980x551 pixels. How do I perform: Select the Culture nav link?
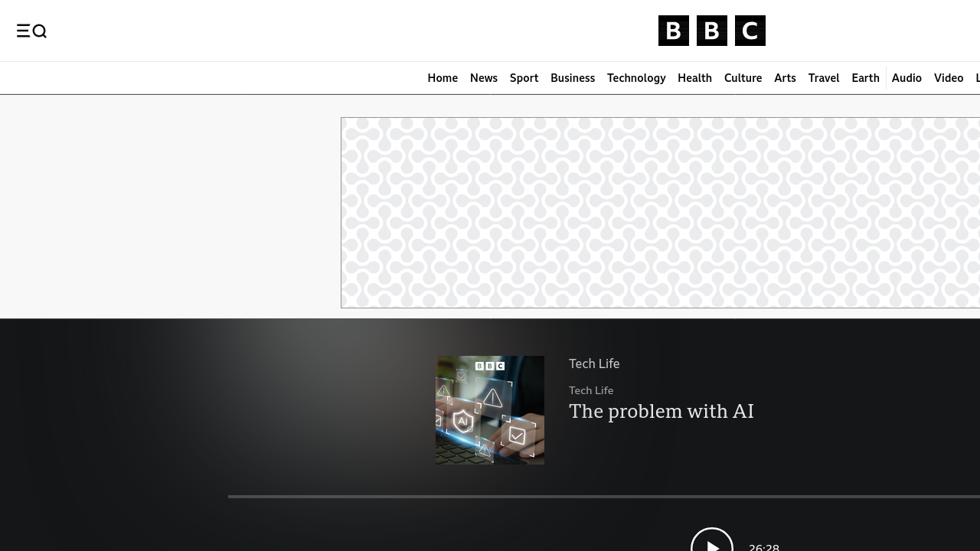coord(743,78)
